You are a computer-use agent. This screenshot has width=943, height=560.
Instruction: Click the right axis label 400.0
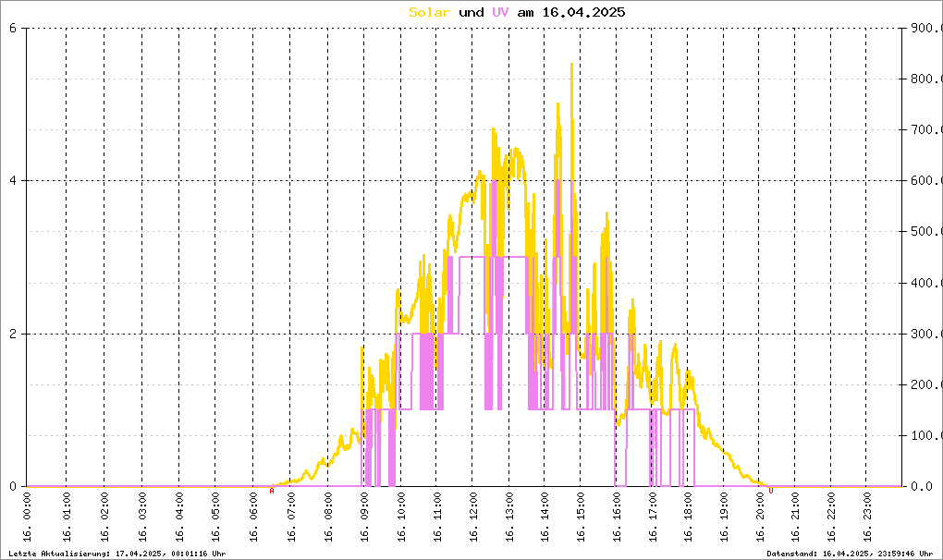[x=925, y=283]
